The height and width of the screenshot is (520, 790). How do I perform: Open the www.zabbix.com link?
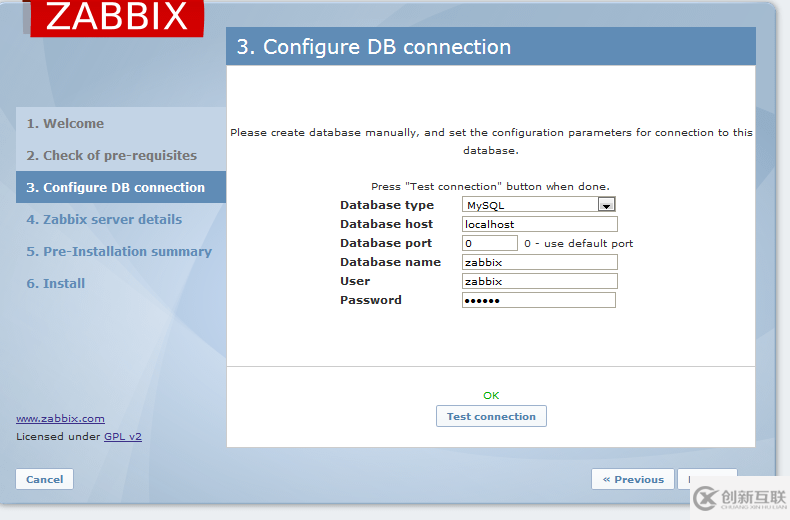(x=60, y=419)
